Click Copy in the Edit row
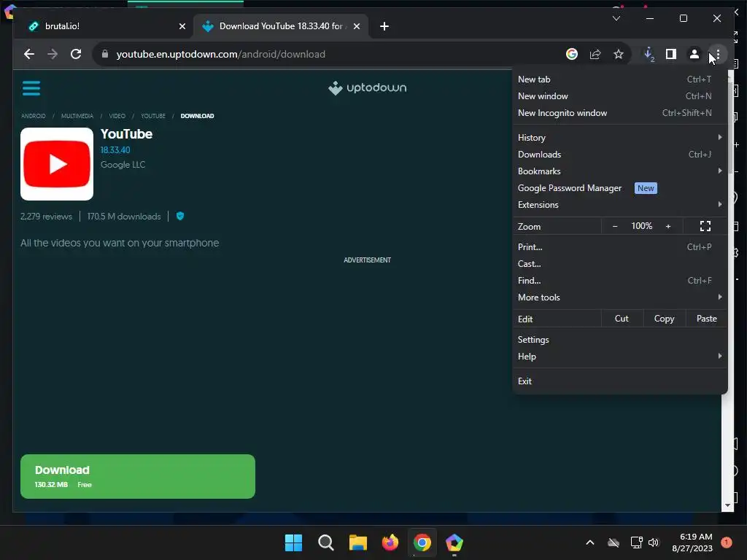The height and width of the screenshot is (560, 747). [x=664, y=319]
